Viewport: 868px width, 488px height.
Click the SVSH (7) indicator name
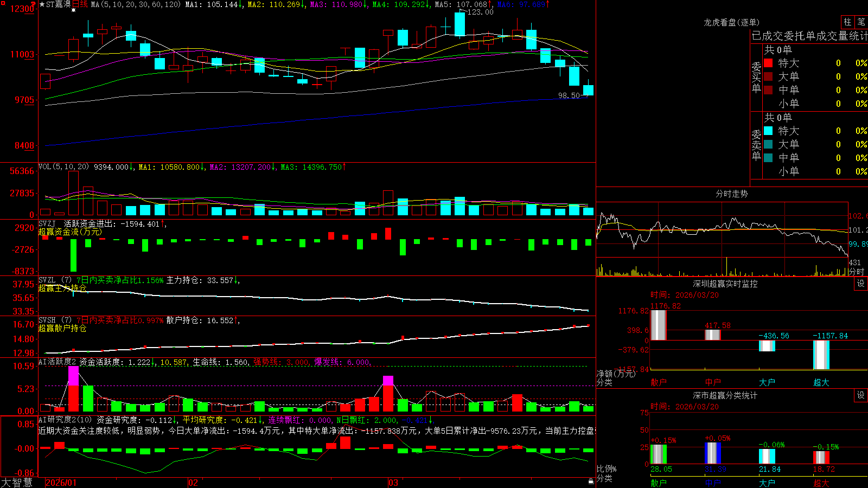55,320
